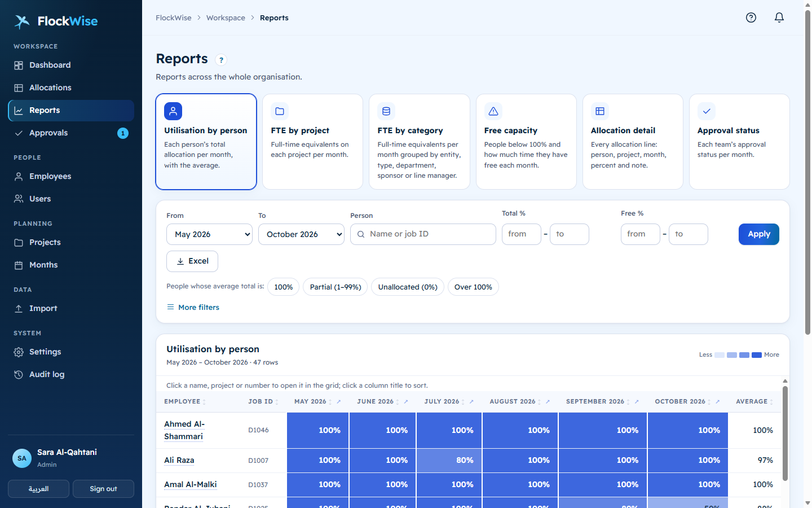Click the darkest legend swatch next to More

[x=757, y=355]
